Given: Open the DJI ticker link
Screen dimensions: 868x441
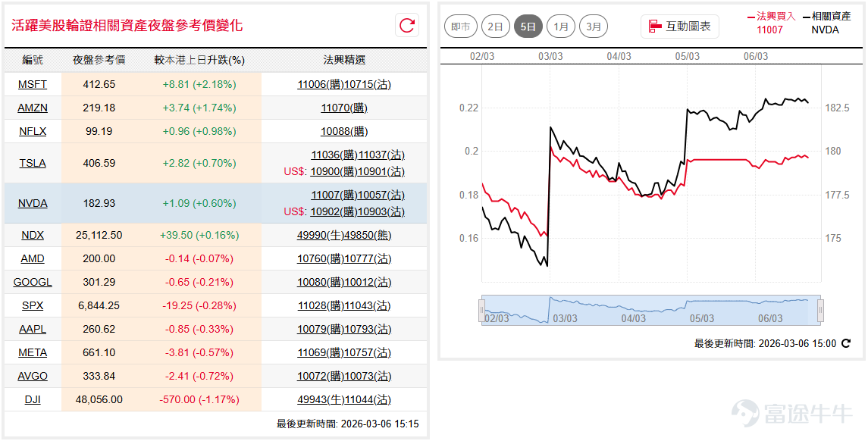Looking at the screenshot, I should click(x=33, y=399).
